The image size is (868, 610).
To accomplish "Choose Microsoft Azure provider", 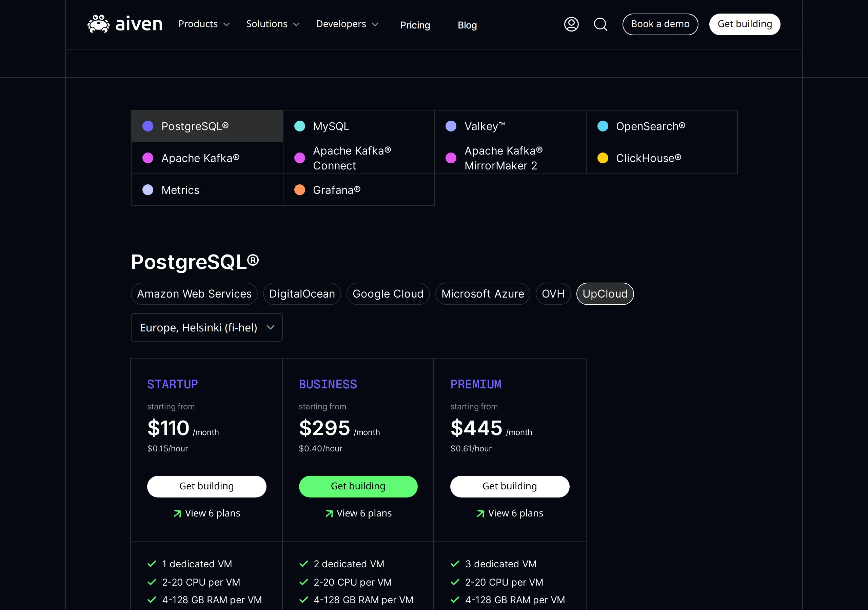I will coord(483,294).
